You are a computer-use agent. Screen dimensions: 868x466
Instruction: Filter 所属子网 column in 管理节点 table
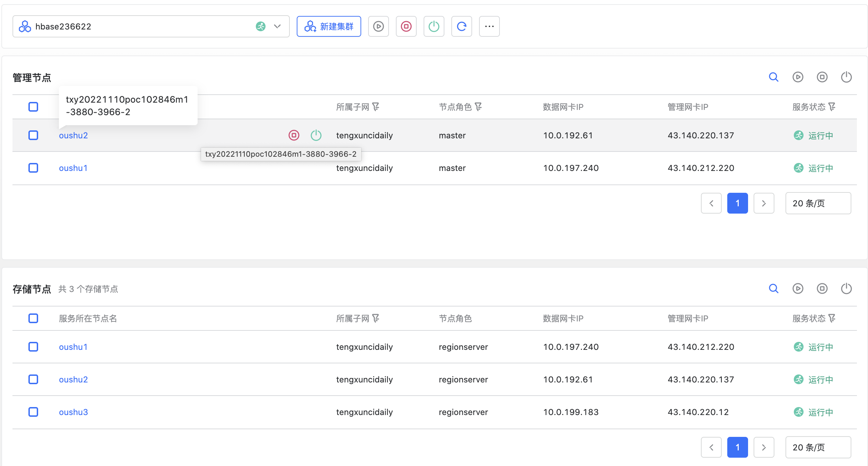coord(376,107)
